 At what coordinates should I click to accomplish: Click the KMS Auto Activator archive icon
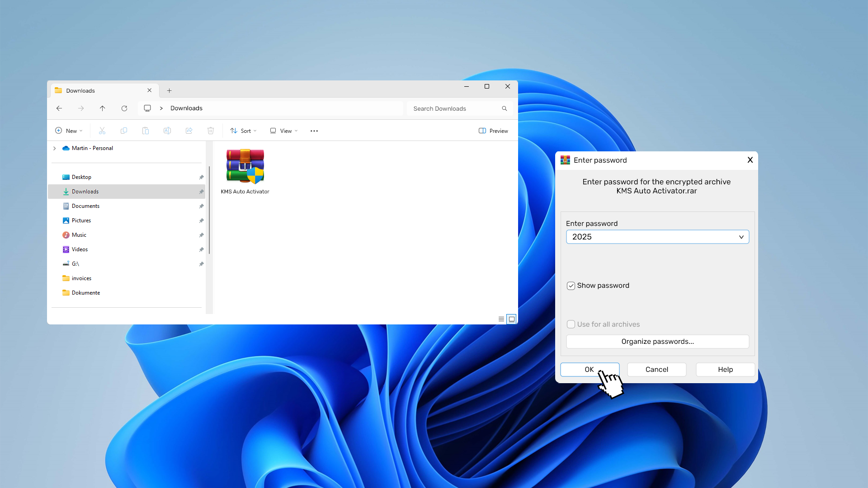pyautogui.click(x=245, y=166)
